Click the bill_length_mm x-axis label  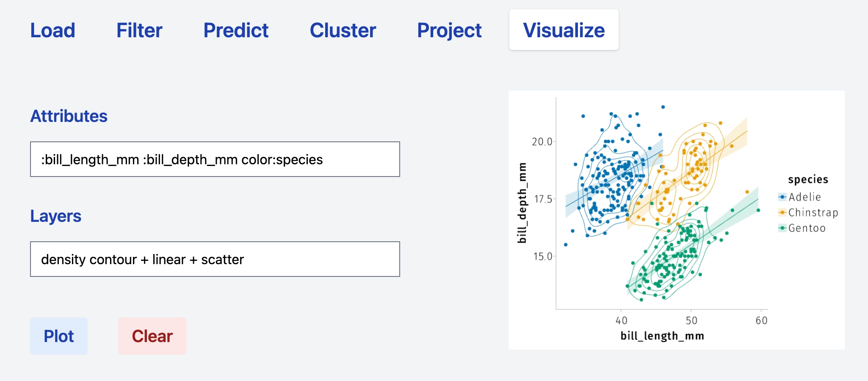662,336
